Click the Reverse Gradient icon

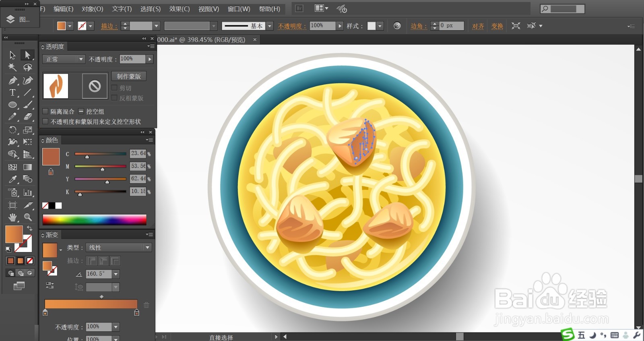[x=50, y=285]
